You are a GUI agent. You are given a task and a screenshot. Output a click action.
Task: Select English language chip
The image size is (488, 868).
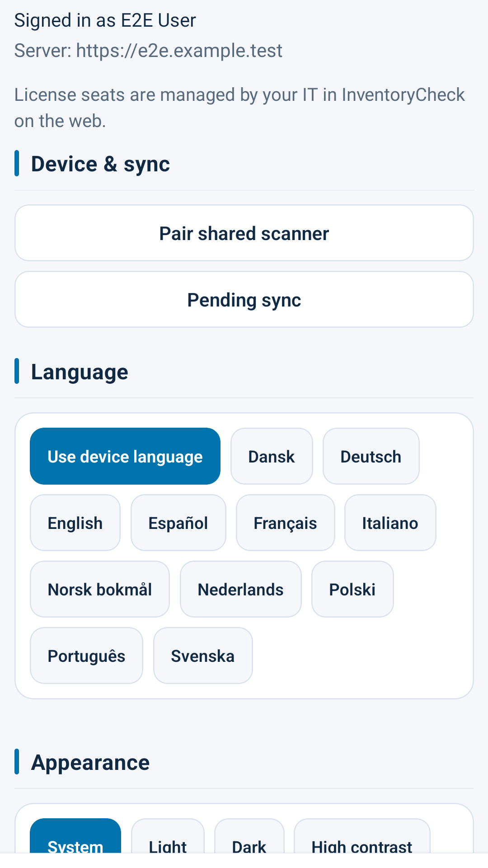point(75,523)
